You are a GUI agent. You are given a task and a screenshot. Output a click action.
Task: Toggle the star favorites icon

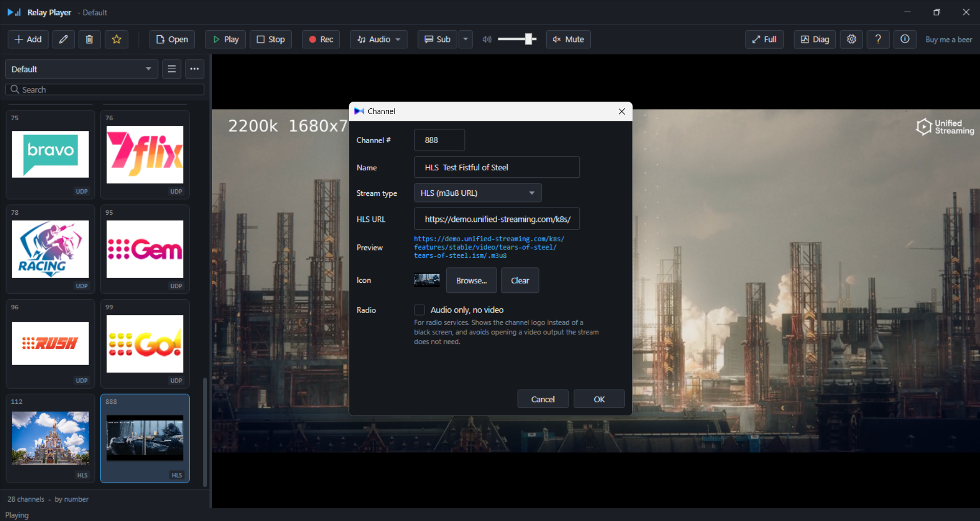tap(116, 39)
